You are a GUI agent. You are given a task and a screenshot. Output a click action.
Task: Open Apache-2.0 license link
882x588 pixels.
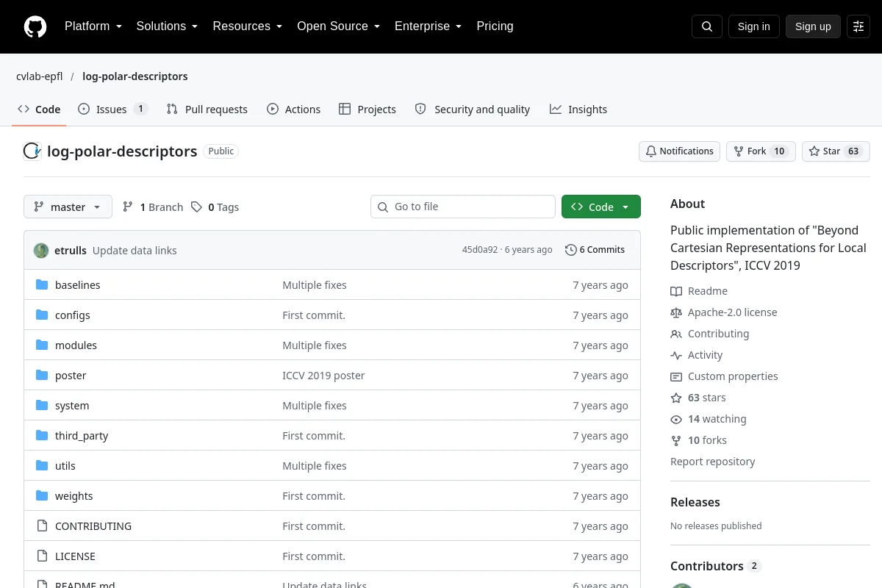coord(724,312)
